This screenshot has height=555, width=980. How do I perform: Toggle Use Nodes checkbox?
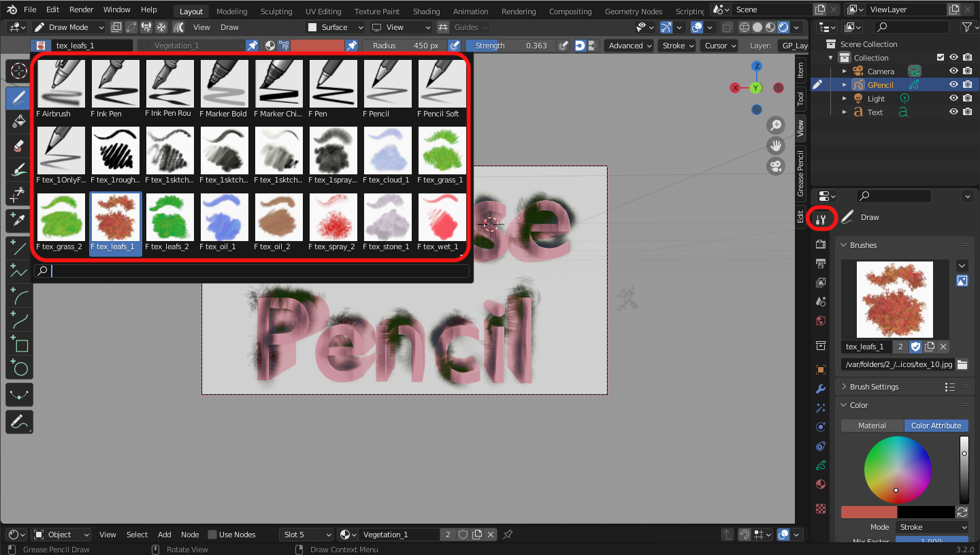[x=212, y=535]
